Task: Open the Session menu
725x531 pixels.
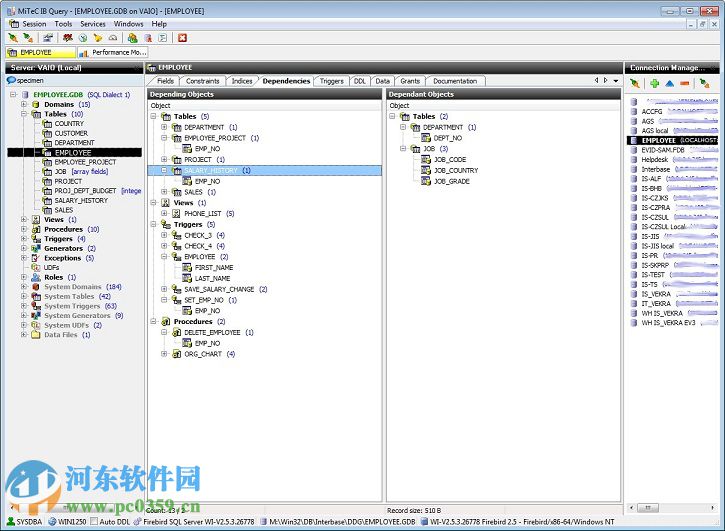Action: click(34, 24)
